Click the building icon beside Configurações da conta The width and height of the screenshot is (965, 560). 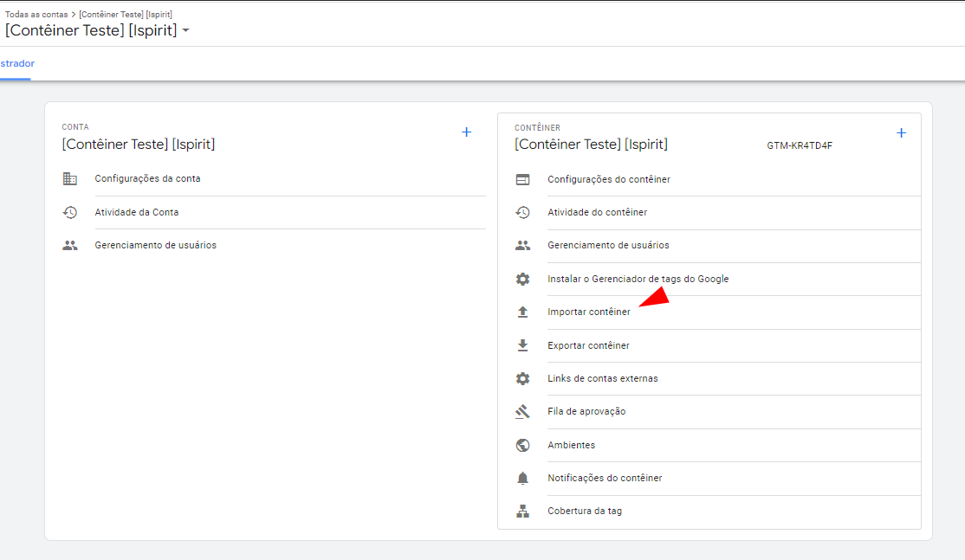(x=70, y=178)
